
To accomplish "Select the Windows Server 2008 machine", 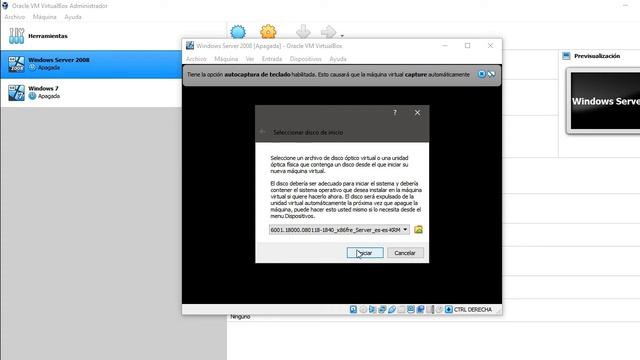I will coord(91,64).
